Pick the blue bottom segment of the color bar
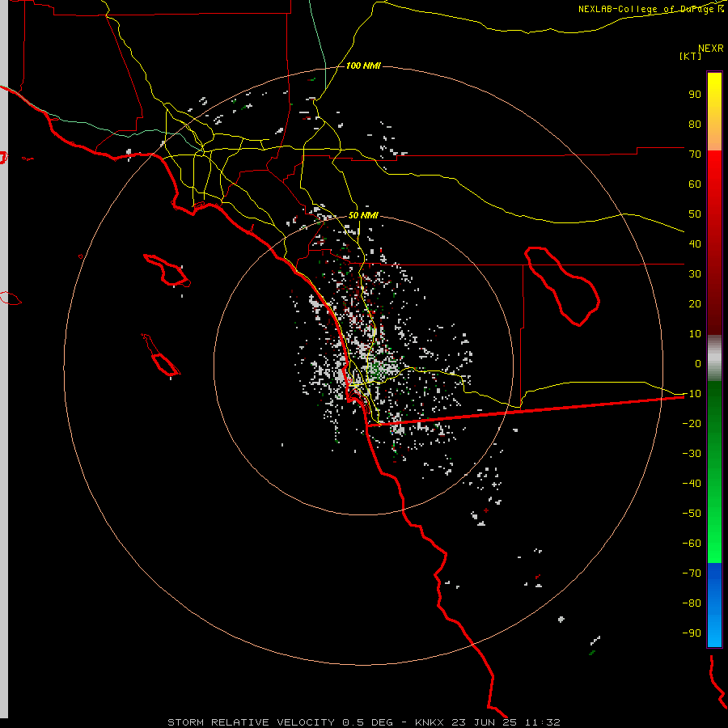728x728 pixels. click(714, 605)
